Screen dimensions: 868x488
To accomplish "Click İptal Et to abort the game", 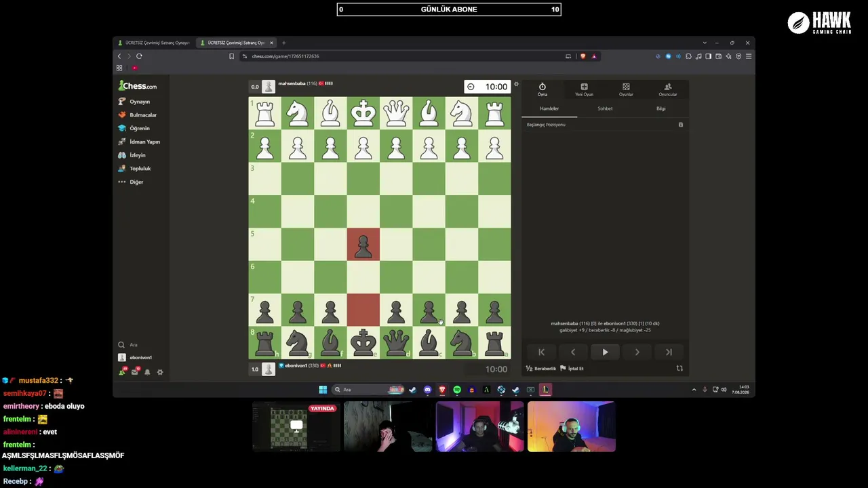I will (572, 369).
